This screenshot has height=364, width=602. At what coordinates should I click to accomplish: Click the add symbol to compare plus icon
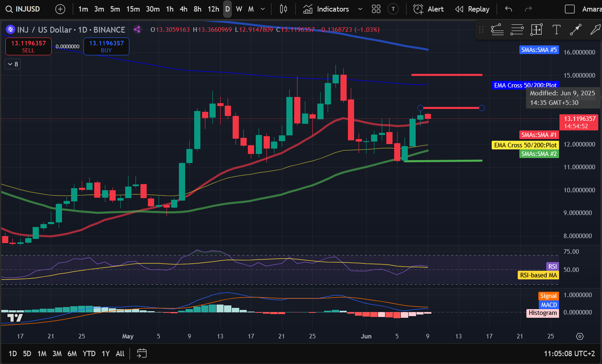point(60,9)
